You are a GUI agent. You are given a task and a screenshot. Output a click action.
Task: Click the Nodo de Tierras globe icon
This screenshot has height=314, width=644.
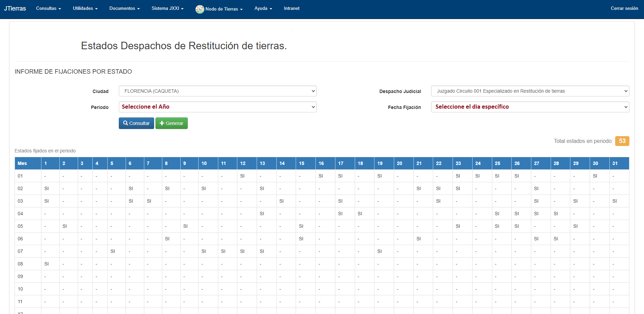coord(200,9)
